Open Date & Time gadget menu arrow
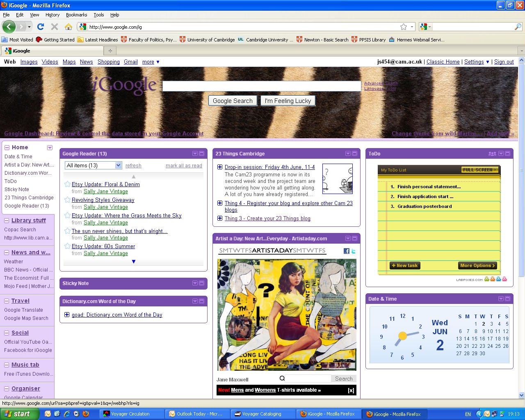Viewport: 525px width, 420px height. click(501, 299)
